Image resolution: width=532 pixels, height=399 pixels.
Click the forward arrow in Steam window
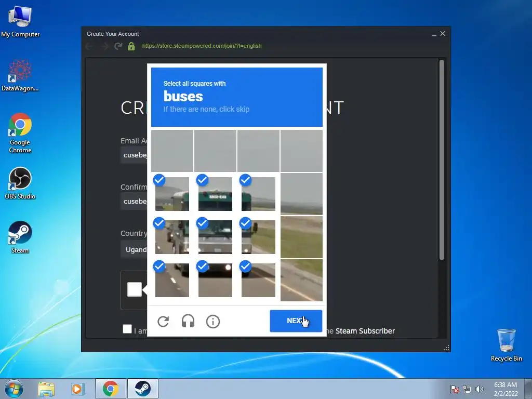click(104, 46)
